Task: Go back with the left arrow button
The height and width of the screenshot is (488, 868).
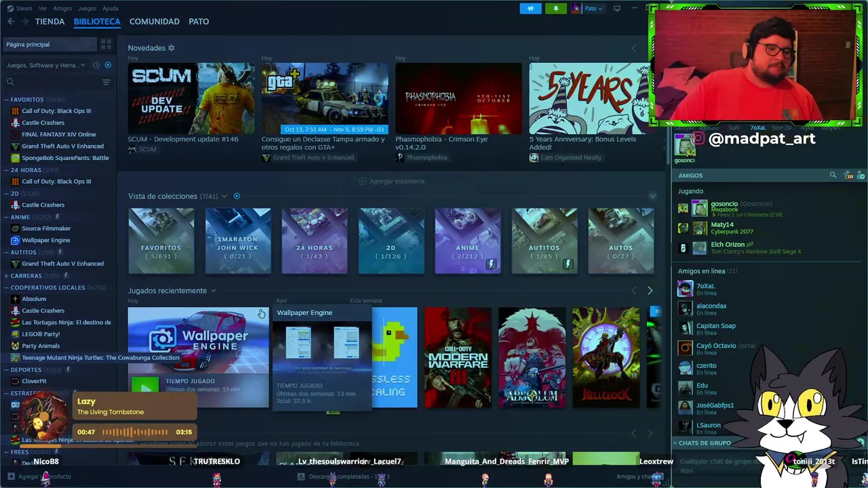Action: [10, 22]
